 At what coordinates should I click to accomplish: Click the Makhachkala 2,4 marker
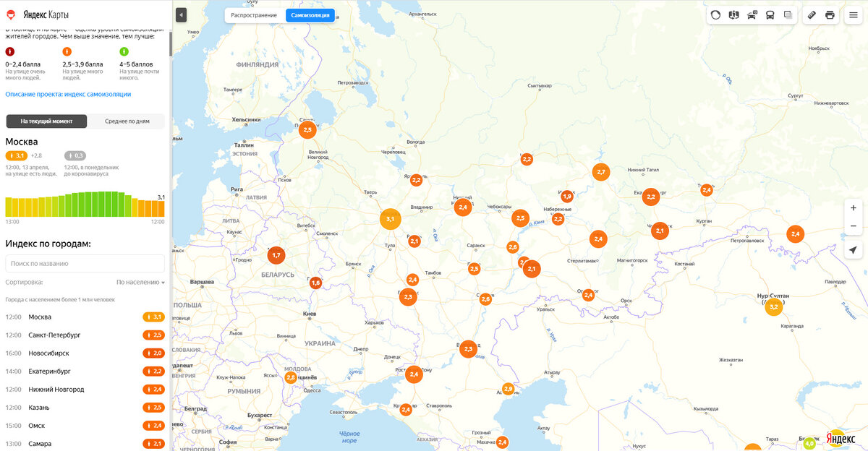502,442
